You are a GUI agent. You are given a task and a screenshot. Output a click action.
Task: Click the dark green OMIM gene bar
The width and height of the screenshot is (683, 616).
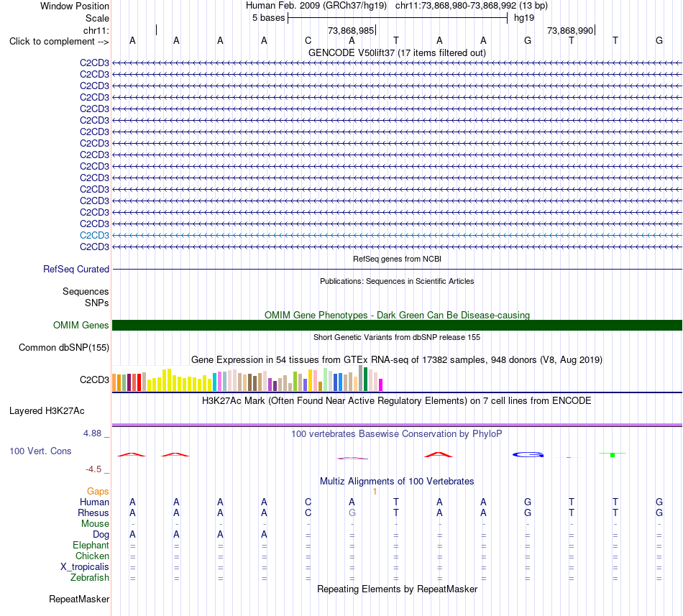tap(397, 325)
